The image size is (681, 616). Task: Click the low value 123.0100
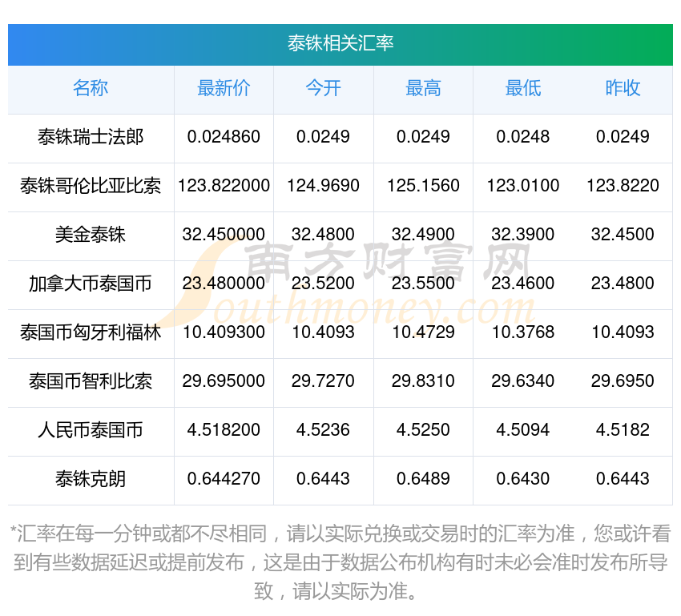coord(523,186)
